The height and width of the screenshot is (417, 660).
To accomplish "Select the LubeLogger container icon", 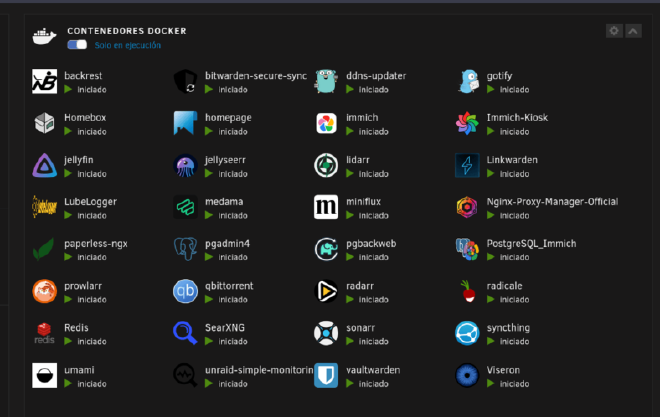I will click(45, 207).
